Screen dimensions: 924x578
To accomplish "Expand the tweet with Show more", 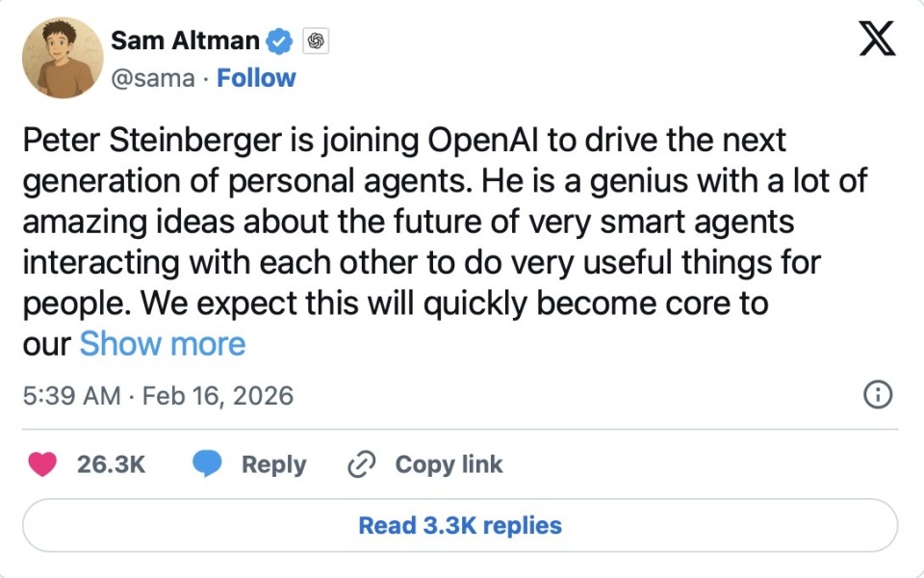I will [163, 344].
